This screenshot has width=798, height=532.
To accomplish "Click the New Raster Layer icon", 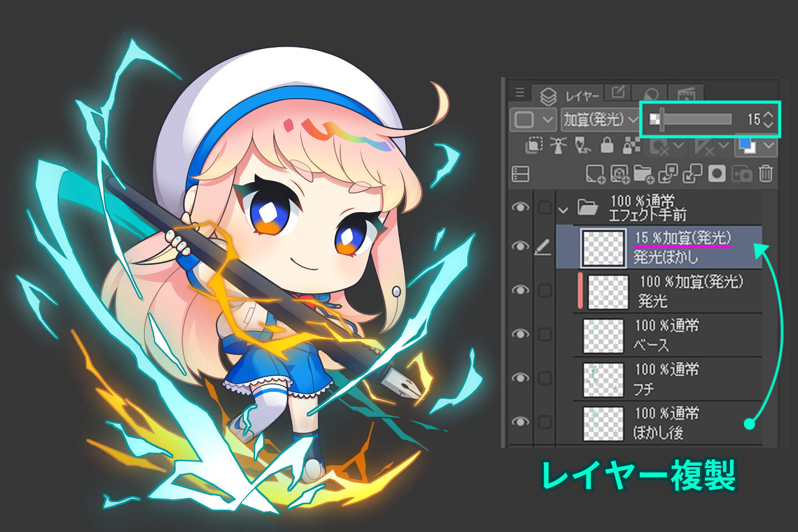I will 595,174.
